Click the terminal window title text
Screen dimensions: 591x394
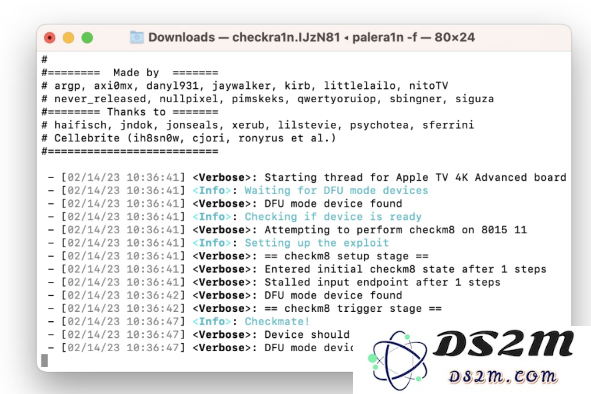click(311, 37)
